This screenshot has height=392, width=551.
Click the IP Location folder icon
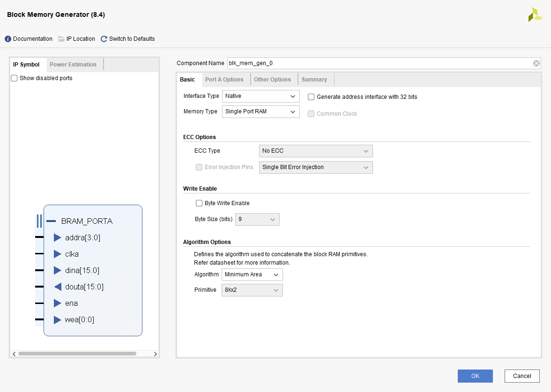pos(61,39)
